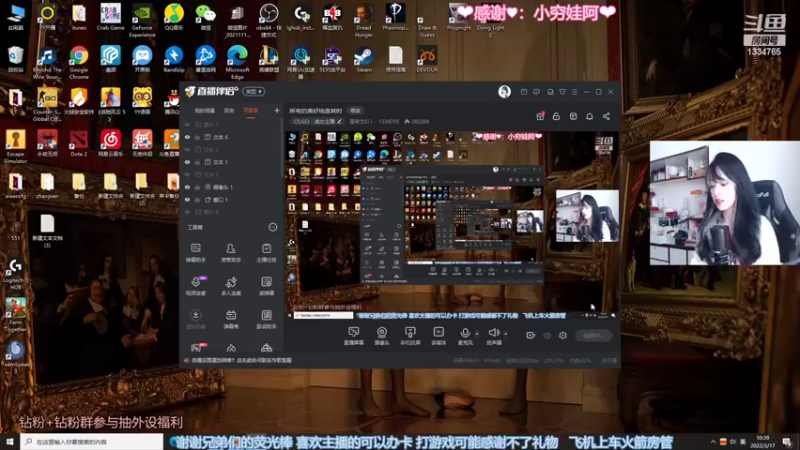
Task: Expand microphone options arrow
Action: click(x=477, y=334)
